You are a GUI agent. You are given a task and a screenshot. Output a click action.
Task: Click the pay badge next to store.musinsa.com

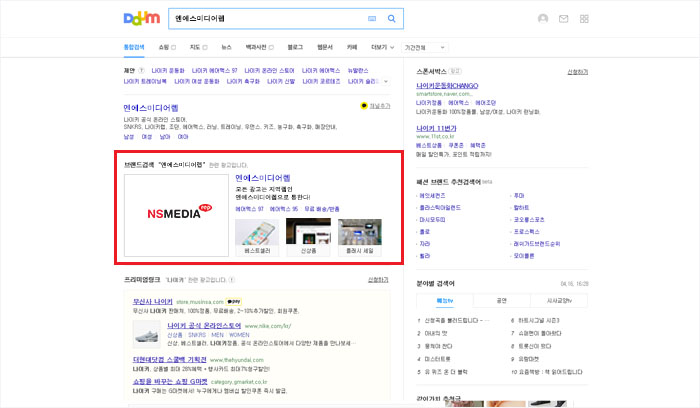[x=233, y=302]
